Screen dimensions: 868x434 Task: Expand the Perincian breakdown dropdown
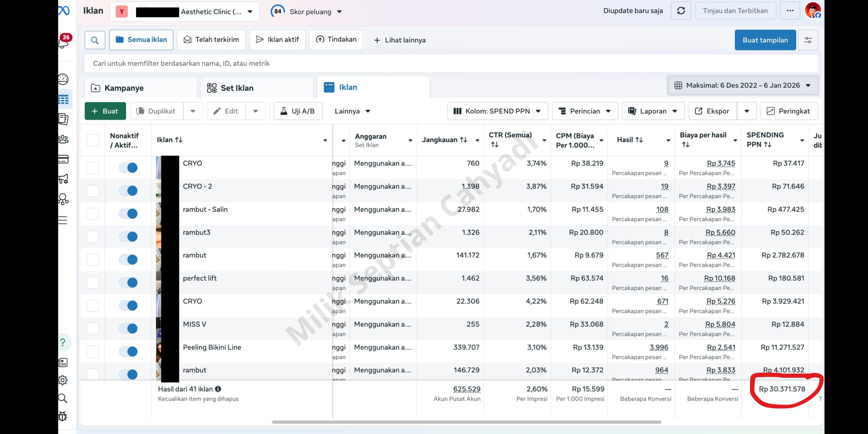tap(585, 111)
